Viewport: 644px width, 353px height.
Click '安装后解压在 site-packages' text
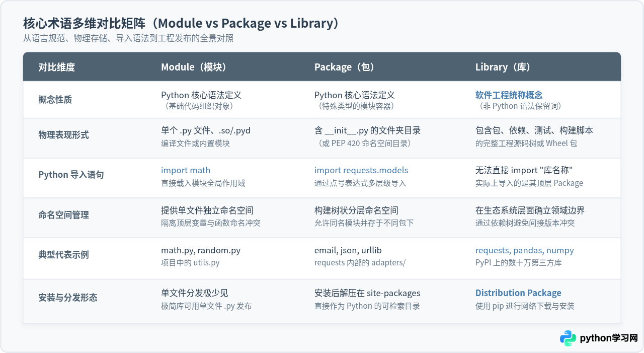(367, 293)
